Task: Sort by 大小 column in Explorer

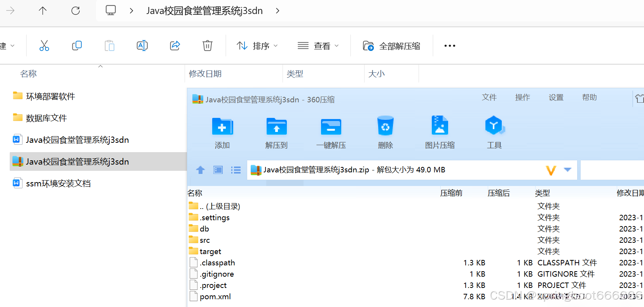Action: tap(377, 74)
